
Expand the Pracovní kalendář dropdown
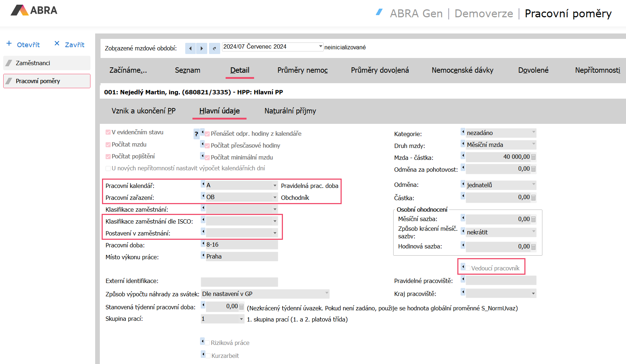point(275,186)
